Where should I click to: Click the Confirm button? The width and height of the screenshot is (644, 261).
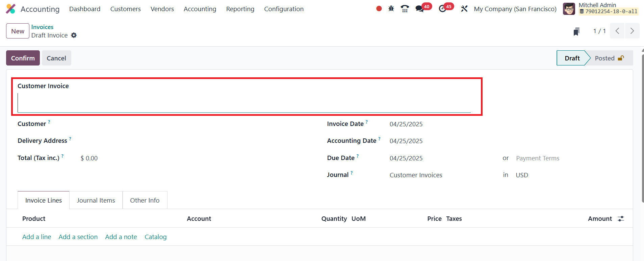23,58
